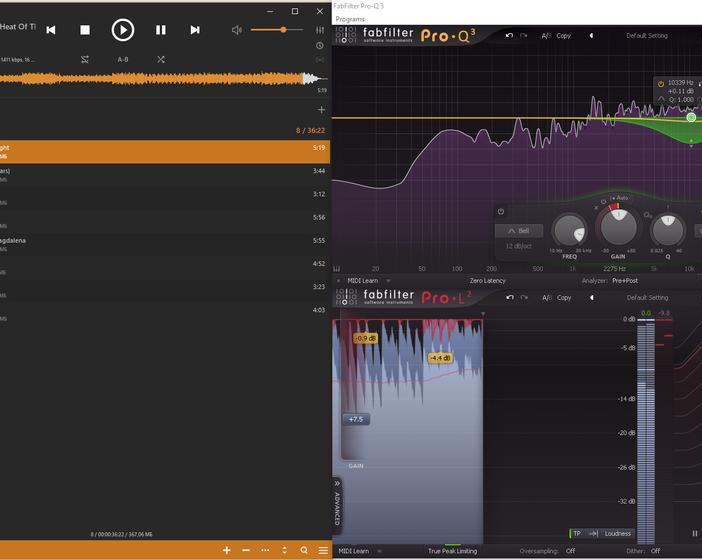
Task: Toggle repeat mode icon
Action: point(85,60)
